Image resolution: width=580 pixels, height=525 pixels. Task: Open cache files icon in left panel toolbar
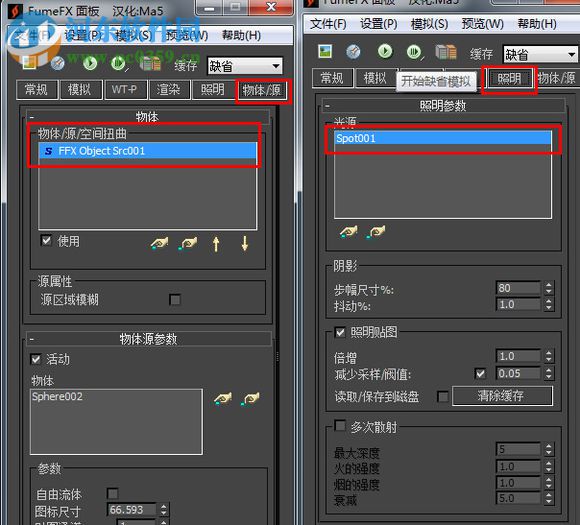[x=150, y=64]
